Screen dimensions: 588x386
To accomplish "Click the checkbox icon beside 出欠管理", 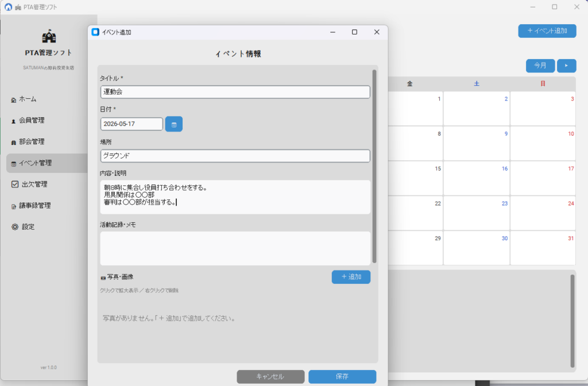I will [x=15, y=184].
